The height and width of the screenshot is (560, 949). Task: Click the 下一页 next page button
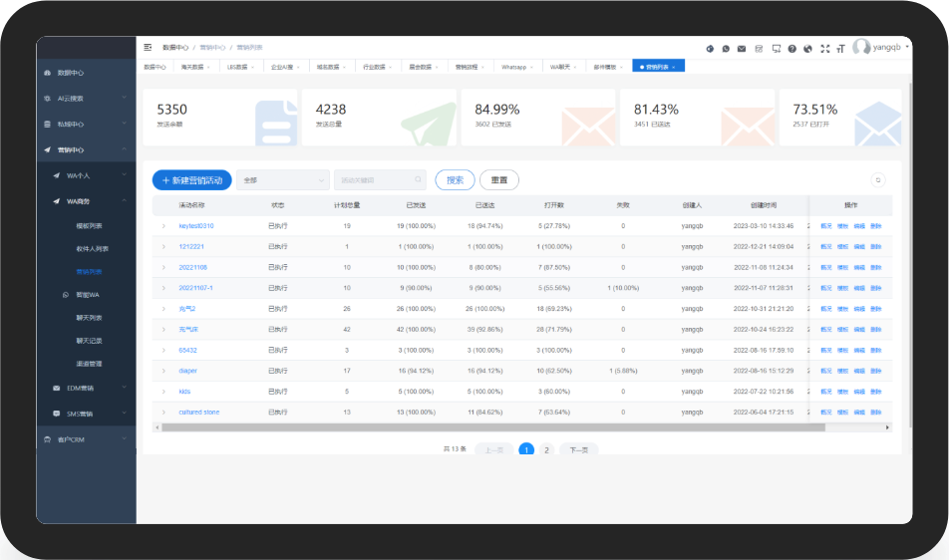578,450
